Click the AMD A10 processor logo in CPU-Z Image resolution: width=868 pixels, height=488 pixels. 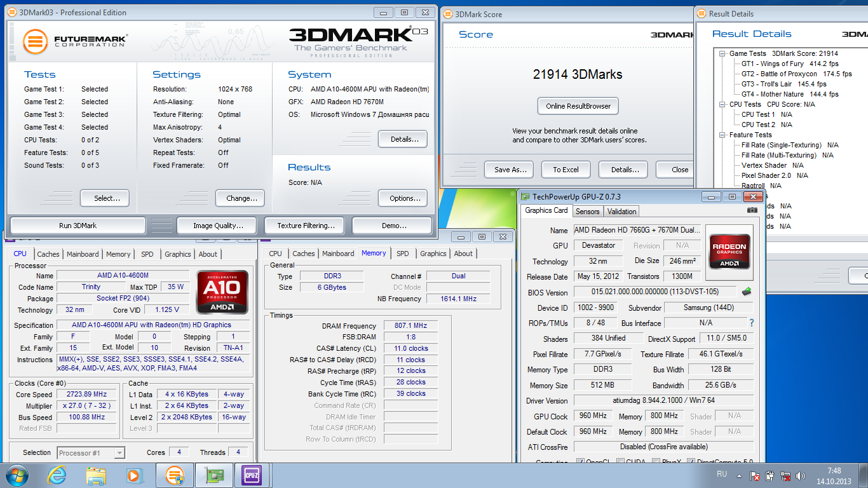point(222,292)
